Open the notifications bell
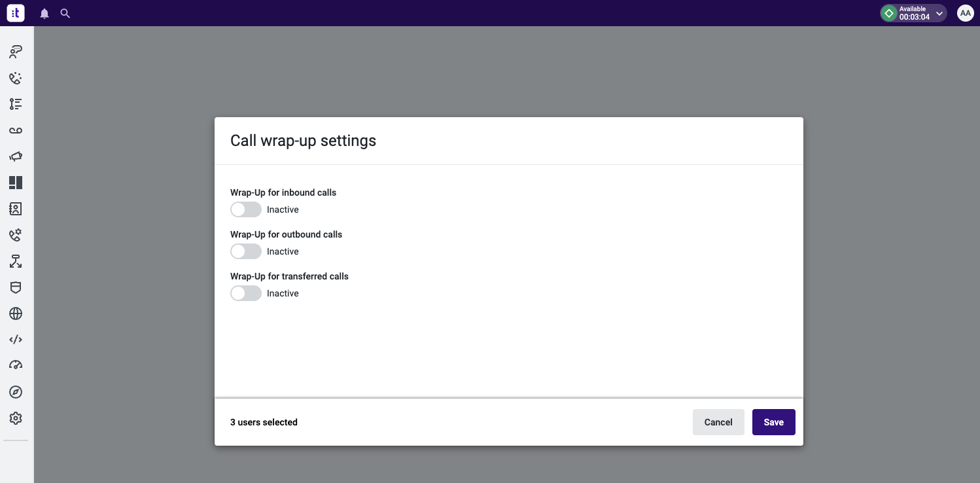 (44, 13)
